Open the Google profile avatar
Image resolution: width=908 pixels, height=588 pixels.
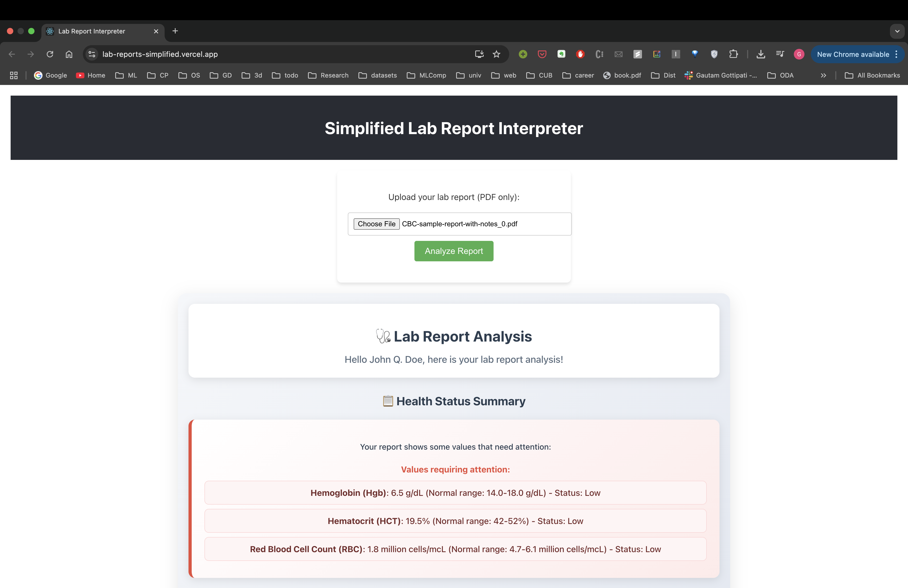tap(799, 54)
